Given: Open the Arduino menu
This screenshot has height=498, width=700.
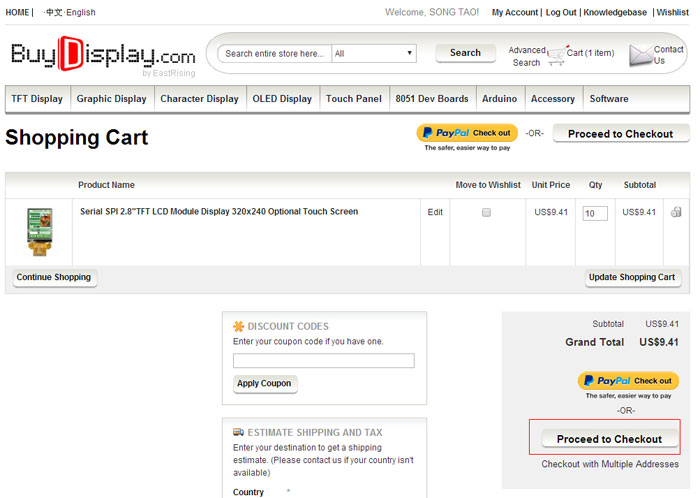Looking at the screenshot, I should click(500, 99).
